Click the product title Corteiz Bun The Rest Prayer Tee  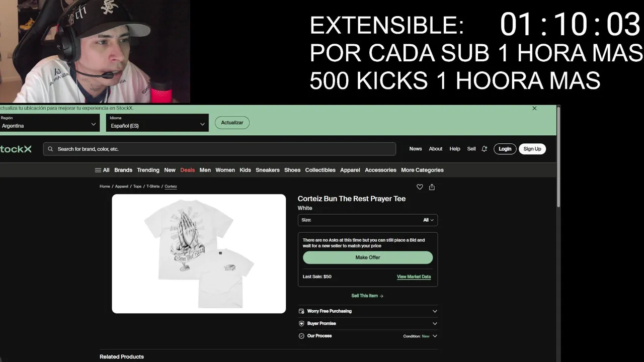(352, 199)
